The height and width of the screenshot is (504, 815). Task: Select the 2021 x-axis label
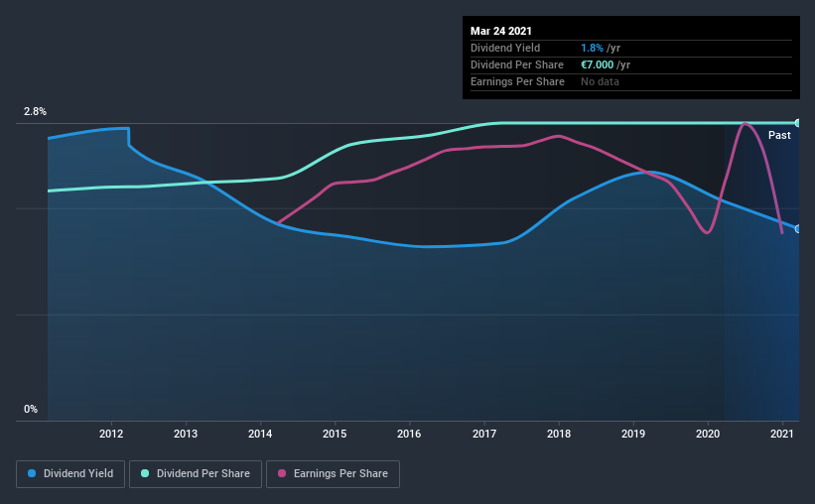coord(782,434)
